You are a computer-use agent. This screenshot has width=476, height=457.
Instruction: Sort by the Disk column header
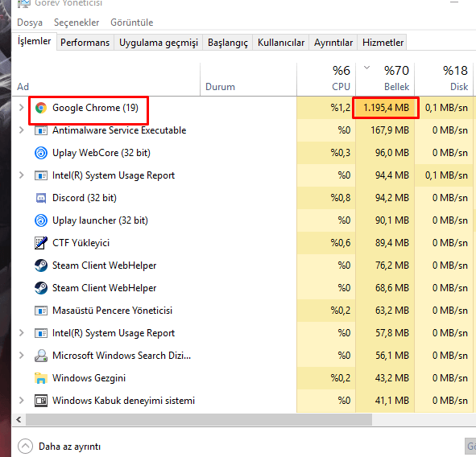[x=444, y=80]
